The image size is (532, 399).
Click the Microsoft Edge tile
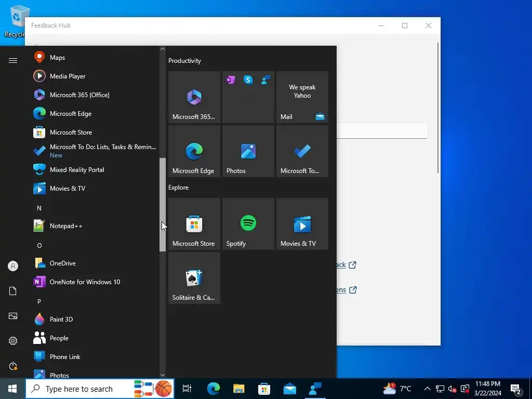point(194,151)
